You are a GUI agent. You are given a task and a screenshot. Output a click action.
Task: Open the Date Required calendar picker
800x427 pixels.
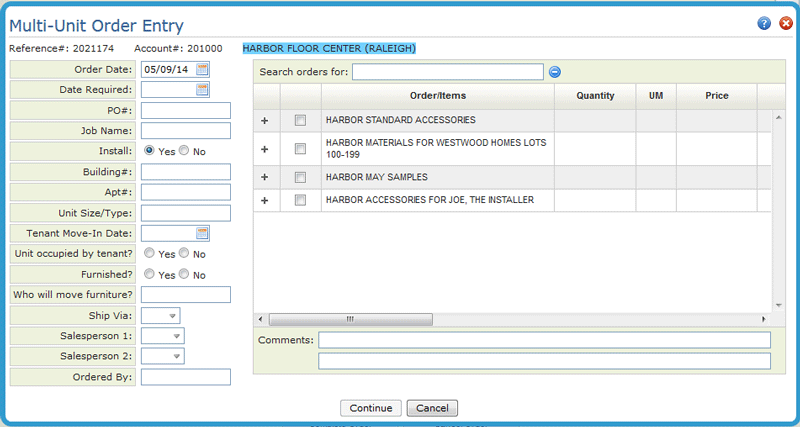coord(202,90)
